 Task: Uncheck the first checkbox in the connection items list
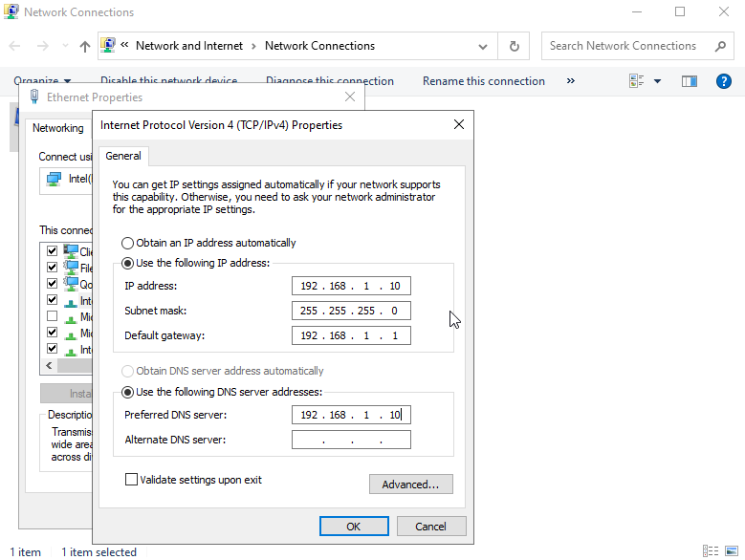pos(53,250)
